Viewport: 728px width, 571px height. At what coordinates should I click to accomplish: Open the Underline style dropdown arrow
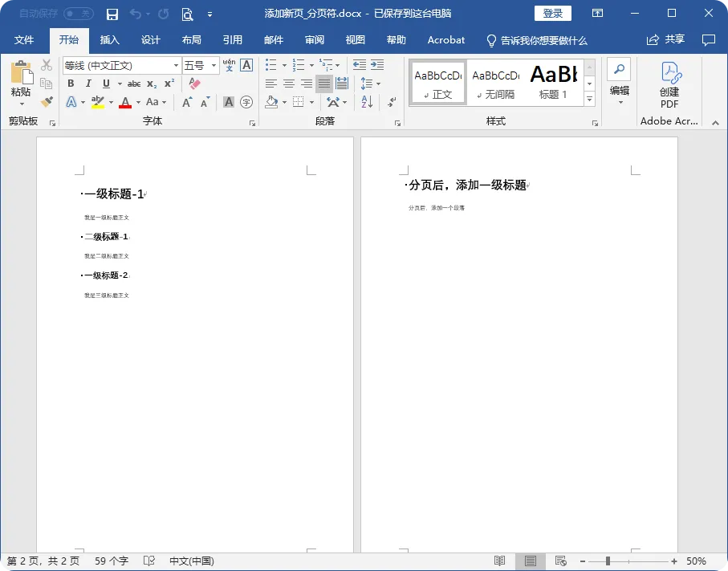[x=120, y=84]
